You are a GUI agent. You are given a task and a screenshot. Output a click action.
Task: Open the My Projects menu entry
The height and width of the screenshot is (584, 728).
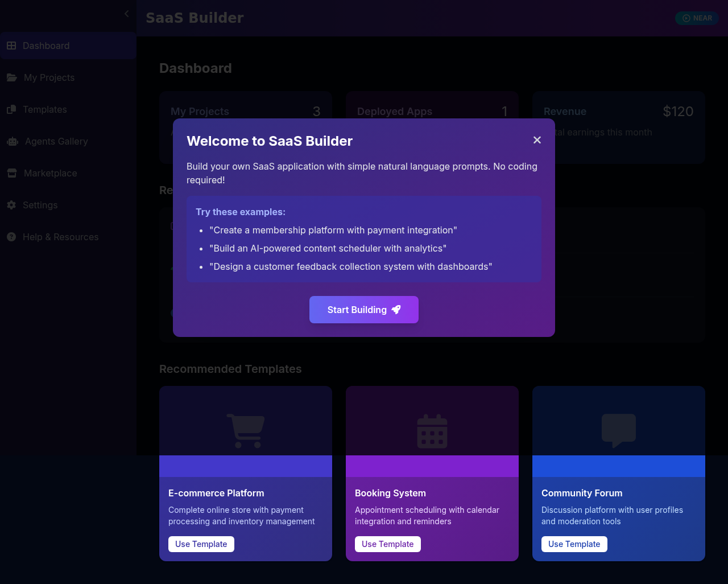(x=48, y=77)
